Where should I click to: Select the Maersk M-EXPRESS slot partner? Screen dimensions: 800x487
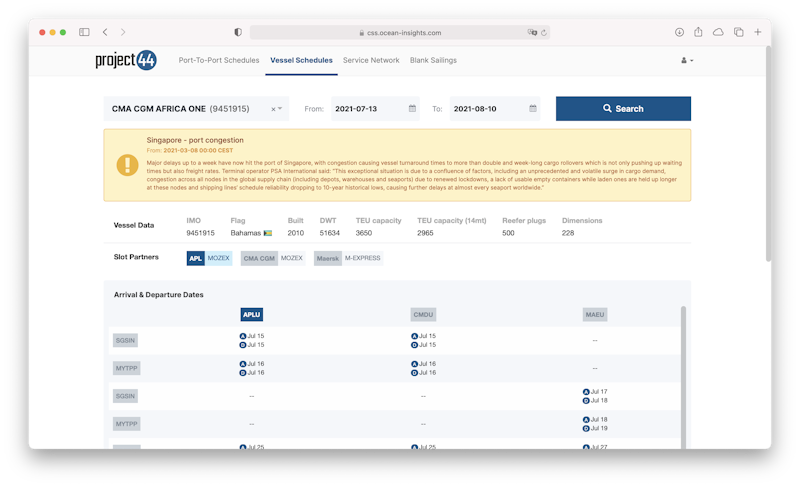tap(348, 258)
